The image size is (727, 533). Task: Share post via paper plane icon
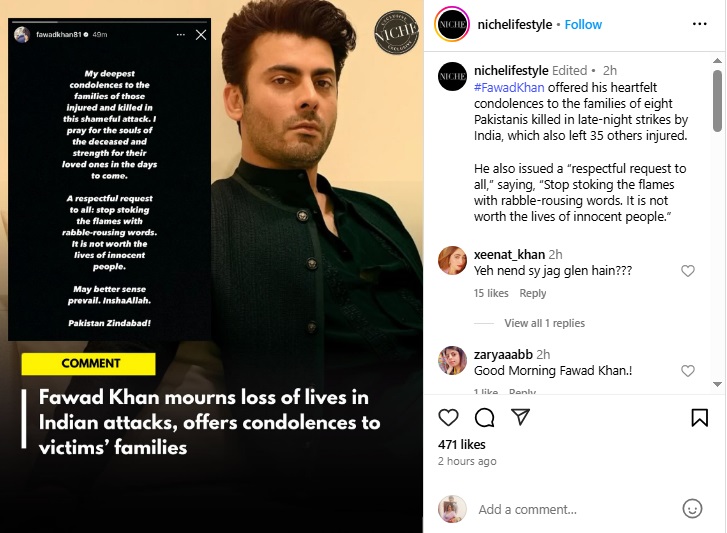520,417
